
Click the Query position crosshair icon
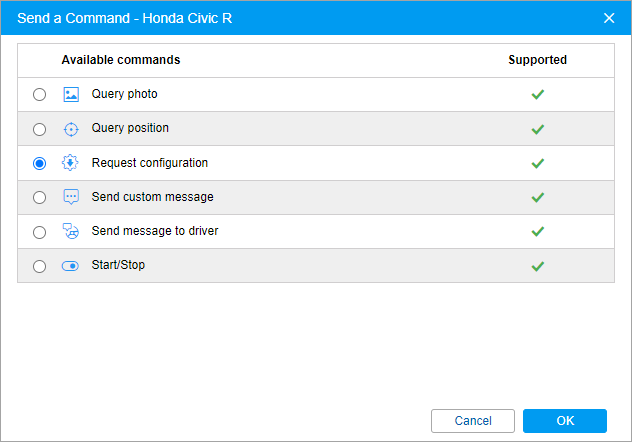pos(70,129)
